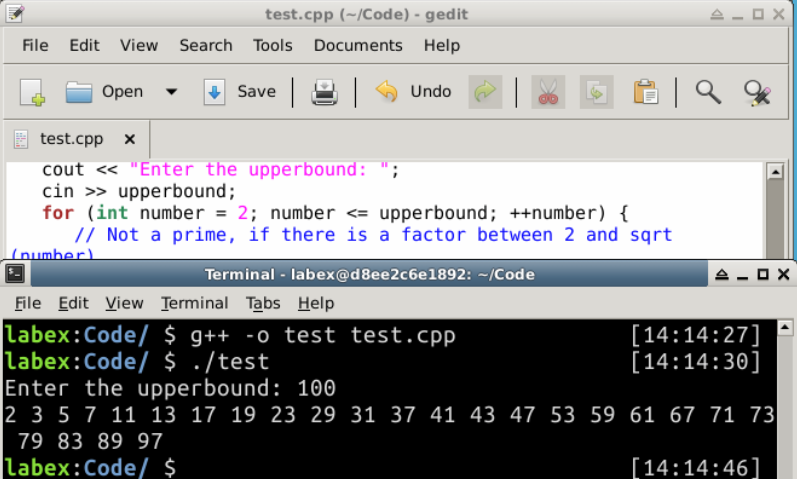The height and width of the screenshot is (479, 797).
Task: Click the Redo arrow icon
Action: point(485,92)
